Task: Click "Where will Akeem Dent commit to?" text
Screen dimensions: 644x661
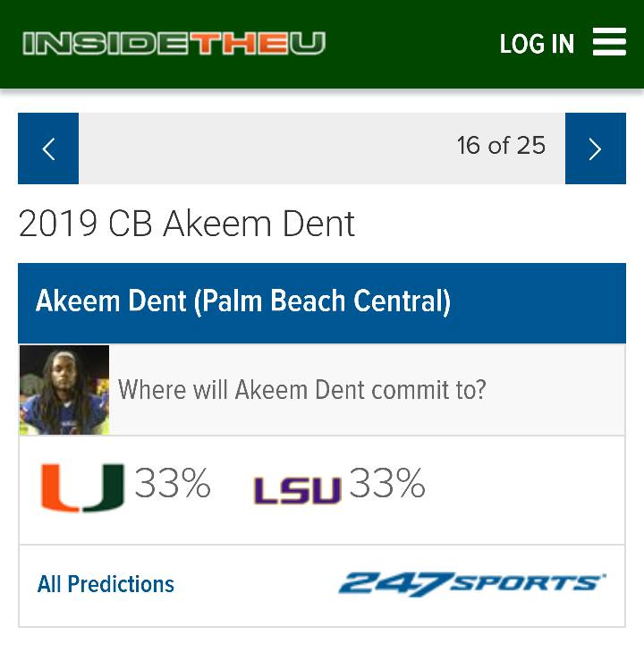Action: coord(302,390)
